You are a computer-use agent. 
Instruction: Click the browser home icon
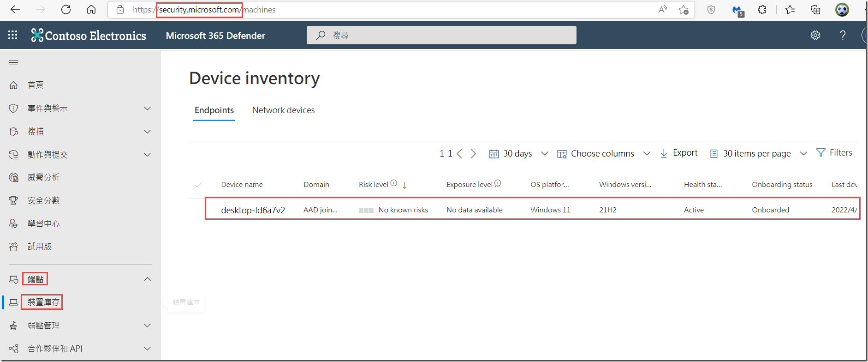pos(91,10)
